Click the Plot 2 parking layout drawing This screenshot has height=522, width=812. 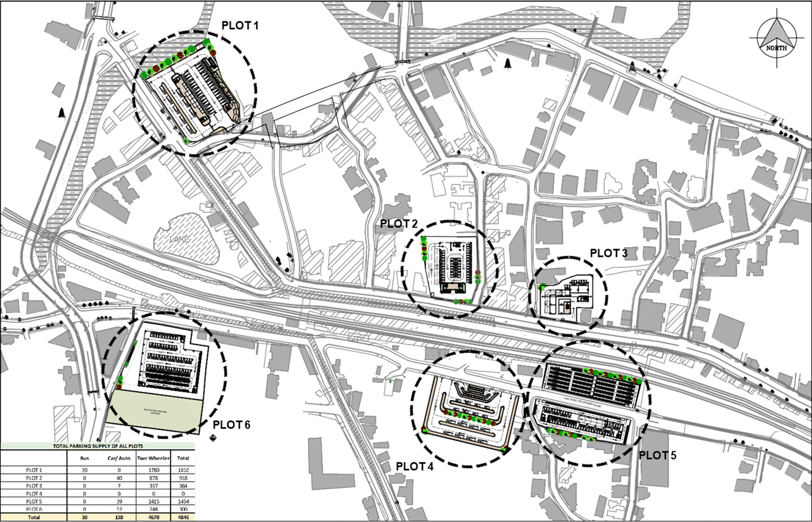coord(453,269)
